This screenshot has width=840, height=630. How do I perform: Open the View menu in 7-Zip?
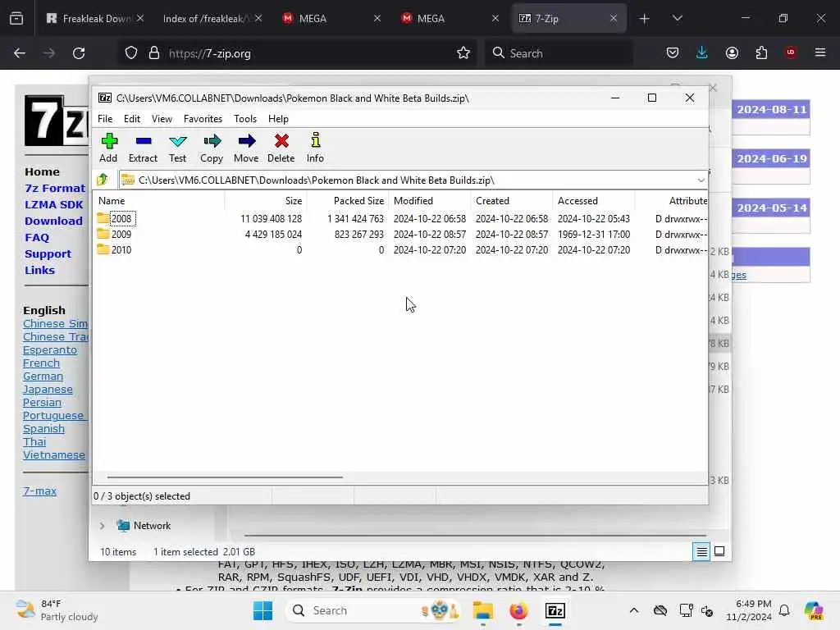click(162, 119)
